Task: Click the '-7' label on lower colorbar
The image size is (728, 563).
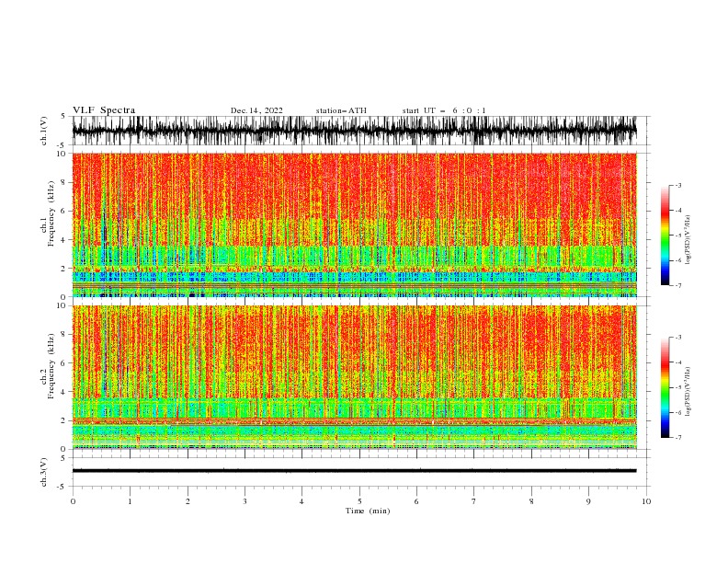Action: tap(678, 438)
